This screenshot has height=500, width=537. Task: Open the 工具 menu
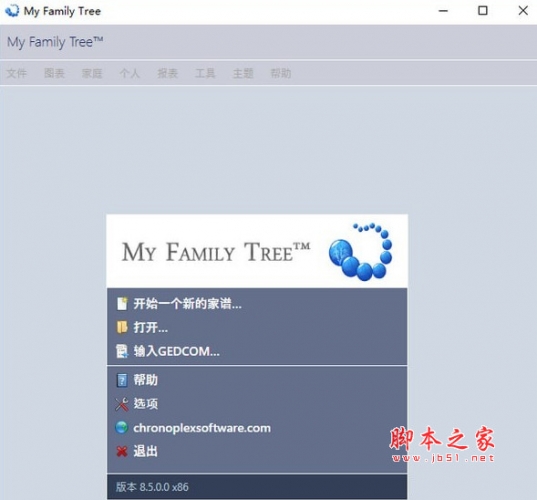tap(205, 73)
